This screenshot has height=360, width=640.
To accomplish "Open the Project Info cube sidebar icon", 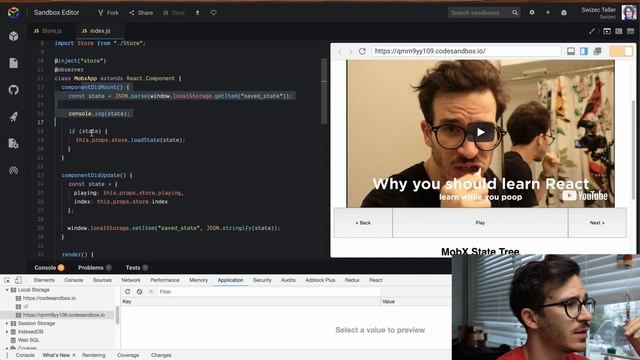I will click(13, 36).
